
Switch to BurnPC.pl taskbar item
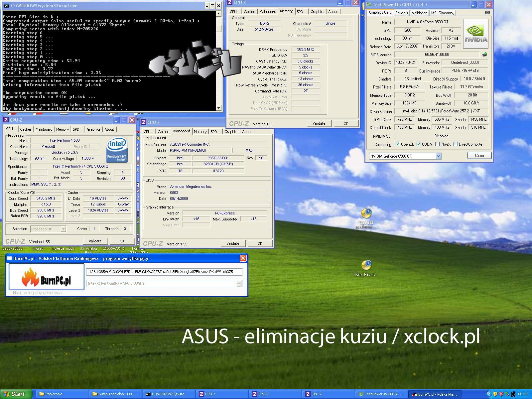coord(435,394)
